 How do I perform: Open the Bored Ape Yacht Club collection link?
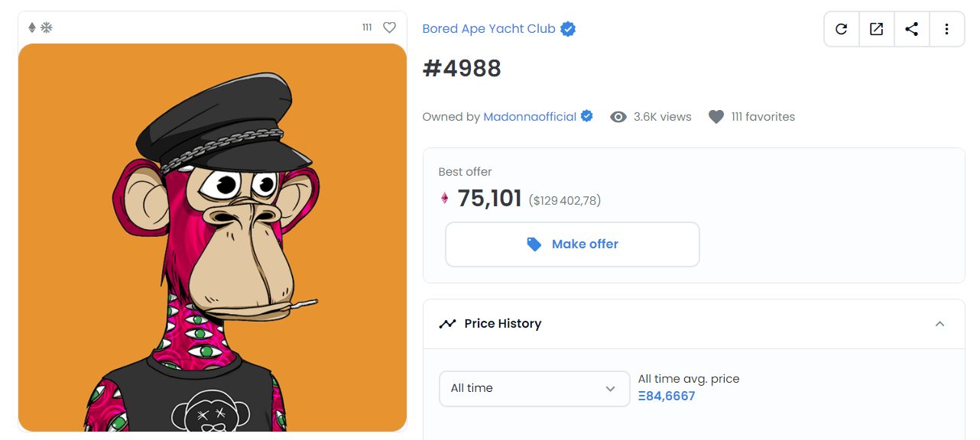[x=488, y=28]
